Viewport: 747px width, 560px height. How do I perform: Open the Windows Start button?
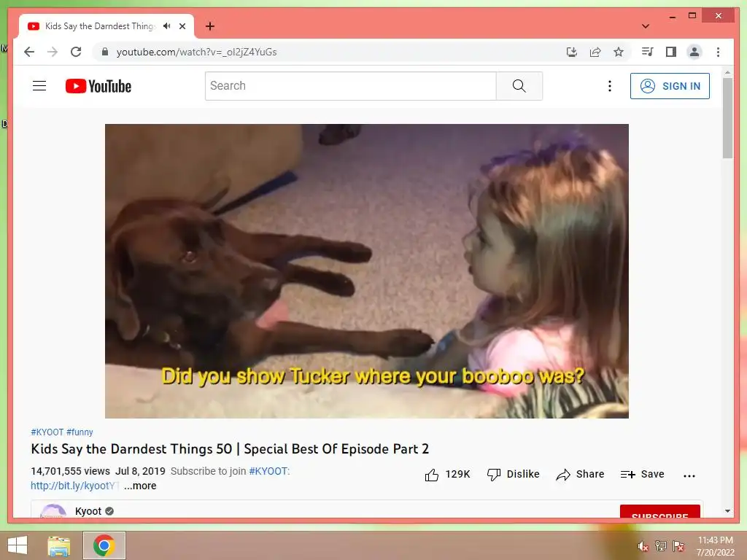click(18, 545)
